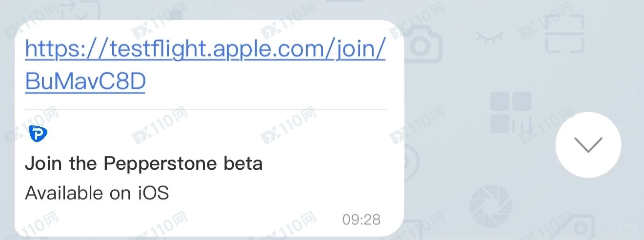The width and height of the screenshot is (644, 240).
Task: Open the Join the Pepperstone beta preview title
Action: 144,163
